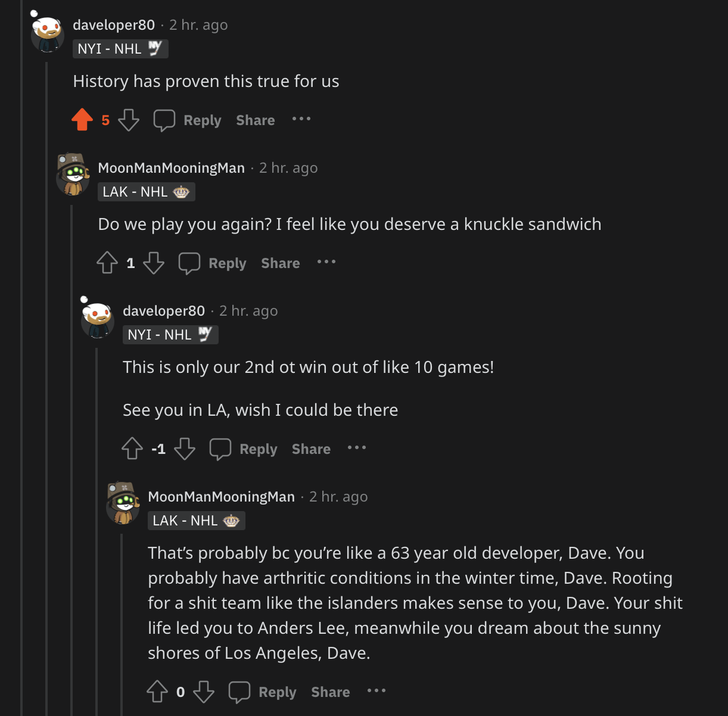Share the 'knuckle sandwich' comment

281,263
